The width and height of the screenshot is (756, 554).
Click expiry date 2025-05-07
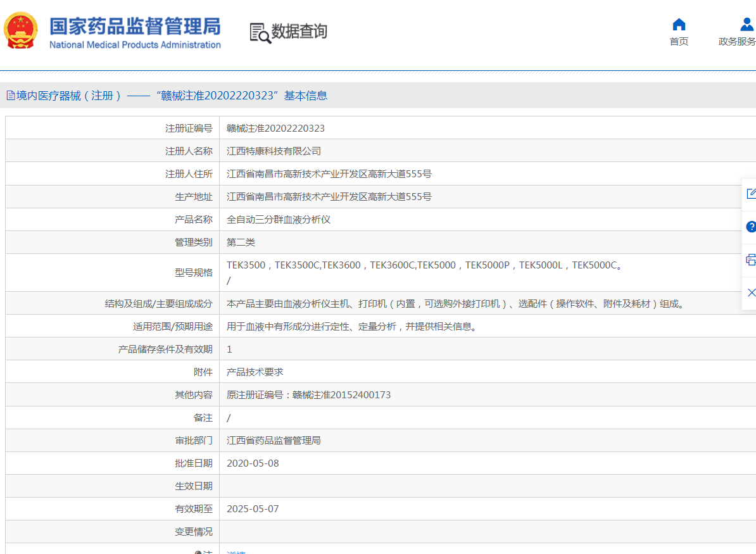pyautogui.click(x=253, y=508)
